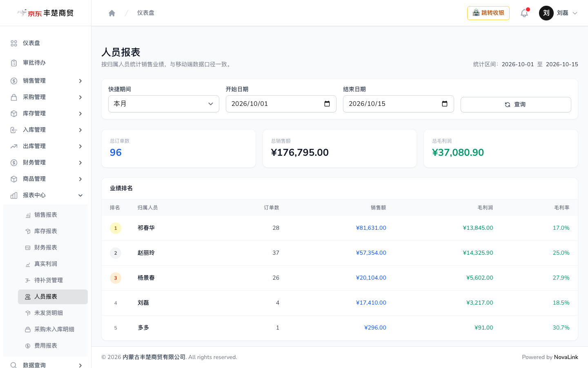Click the 仪表盘 breadcrumb link

point(146,13)
